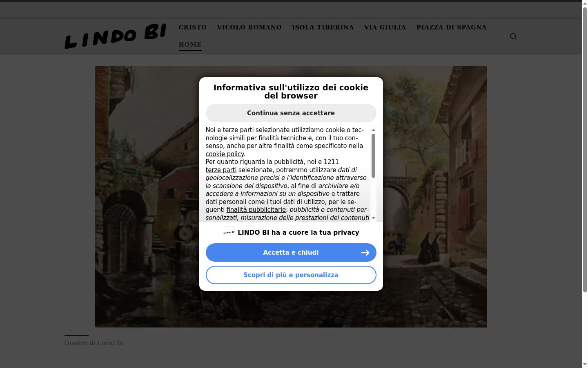Viewport: 588px width, 368px height.
Task: Click the Lindo Bi logo in header
Action: pyautogui.click(x=116, y=36)
